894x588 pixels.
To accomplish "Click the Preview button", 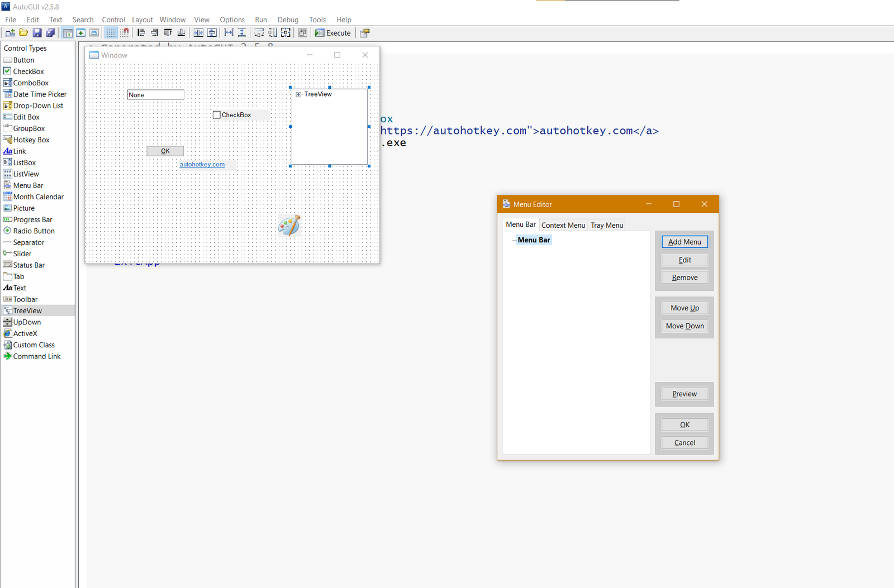I will 684,394.
